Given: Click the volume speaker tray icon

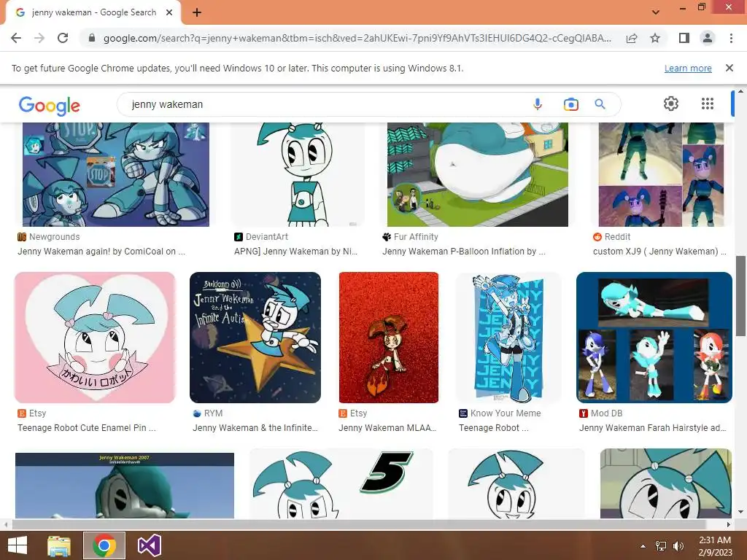Looking at the screenshot, I should 678,546.
